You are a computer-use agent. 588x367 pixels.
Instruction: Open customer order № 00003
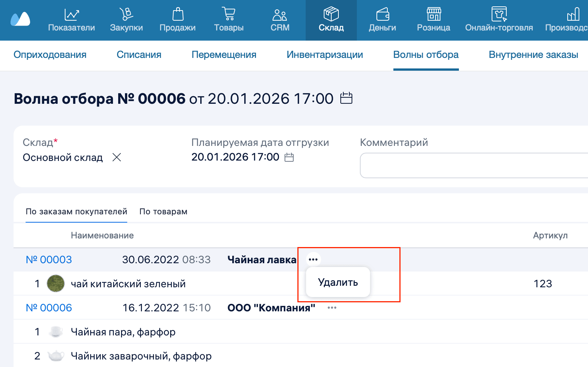(49, 259)
